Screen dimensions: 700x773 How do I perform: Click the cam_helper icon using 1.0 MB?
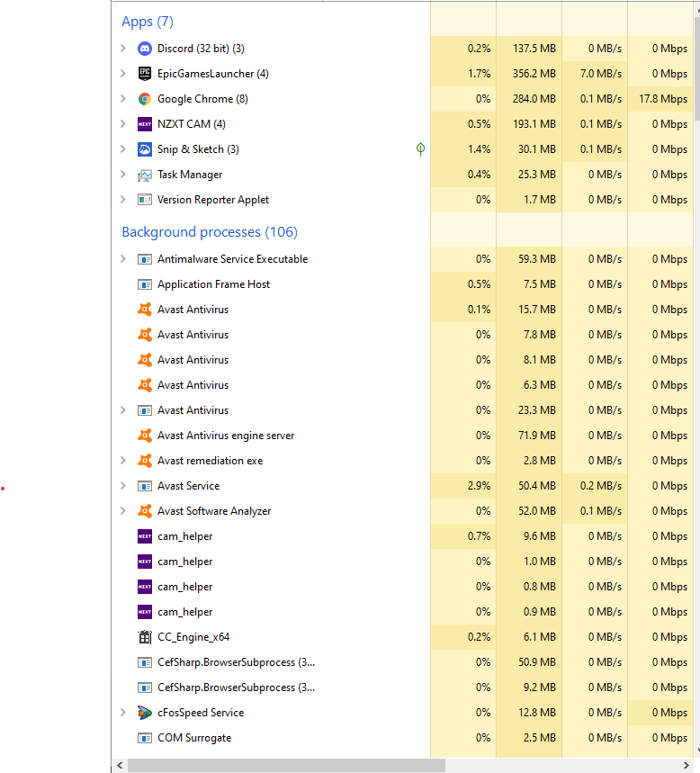pyautogui.click(x=145, y=561)
